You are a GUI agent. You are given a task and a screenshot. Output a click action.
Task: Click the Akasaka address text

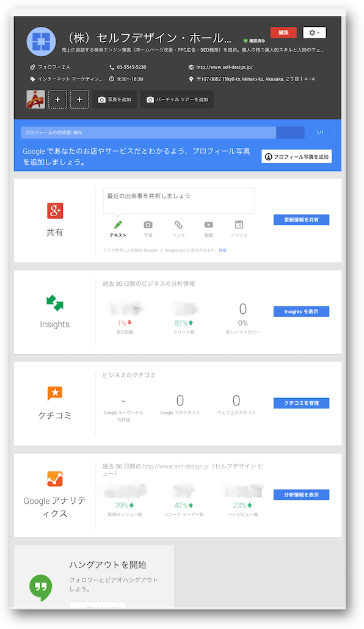tap(255, 79)
